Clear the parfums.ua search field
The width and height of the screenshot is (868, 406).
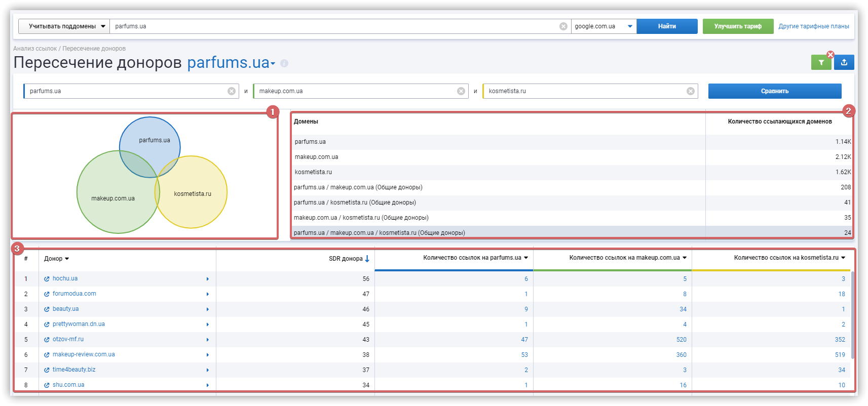pyautogui.click(x=563, y=26)
